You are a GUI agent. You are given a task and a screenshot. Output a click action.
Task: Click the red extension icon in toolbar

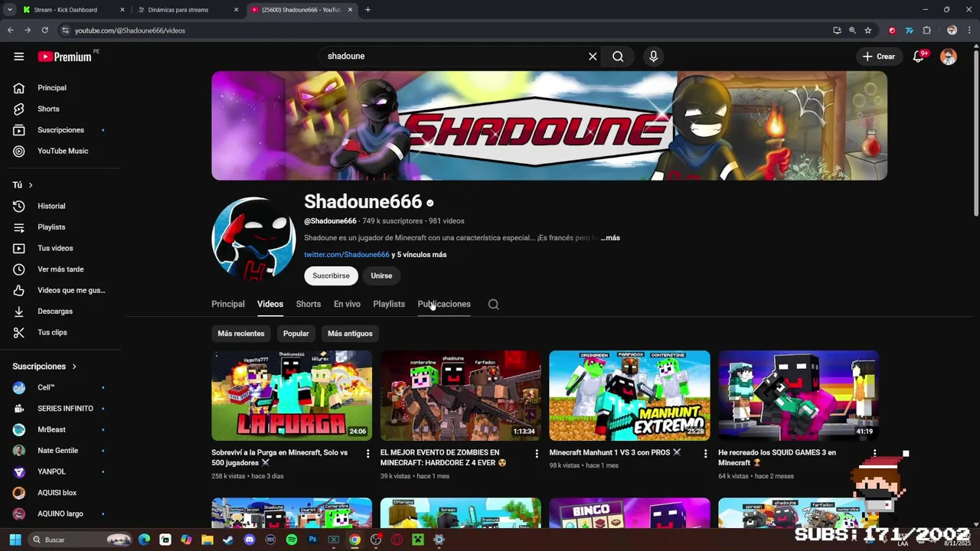[892, 31]
